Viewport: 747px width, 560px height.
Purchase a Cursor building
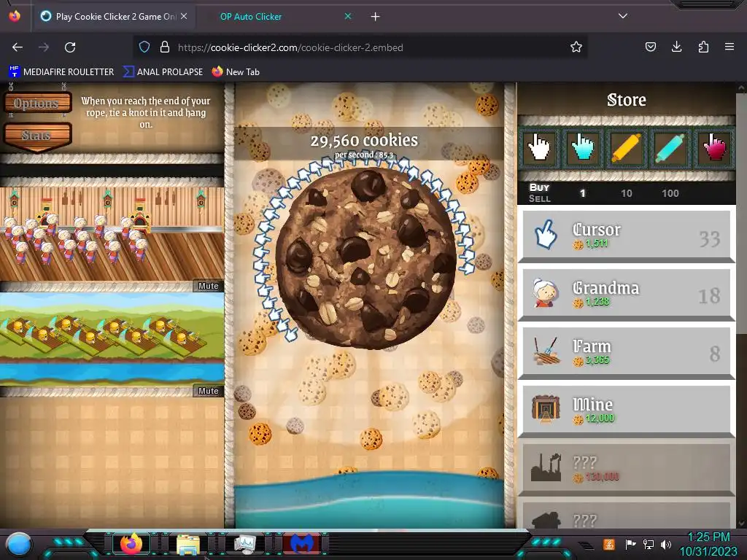tap(627, 236)
